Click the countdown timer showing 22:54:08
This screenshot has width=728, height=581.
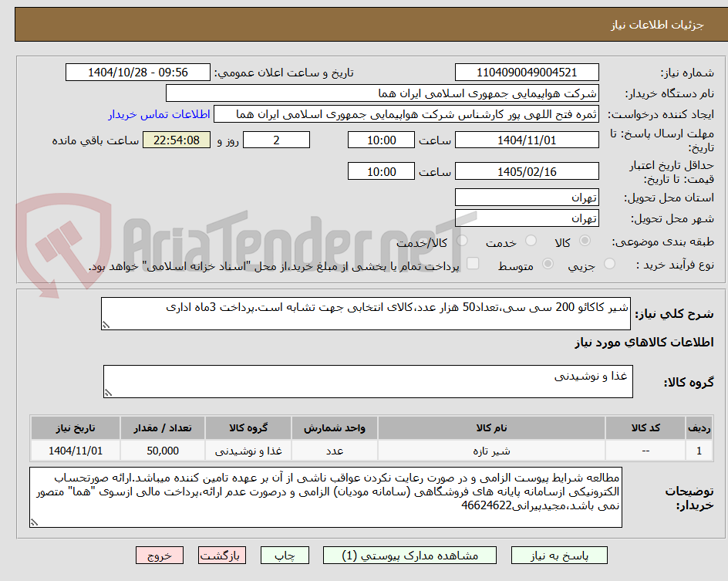click(176, 140)
